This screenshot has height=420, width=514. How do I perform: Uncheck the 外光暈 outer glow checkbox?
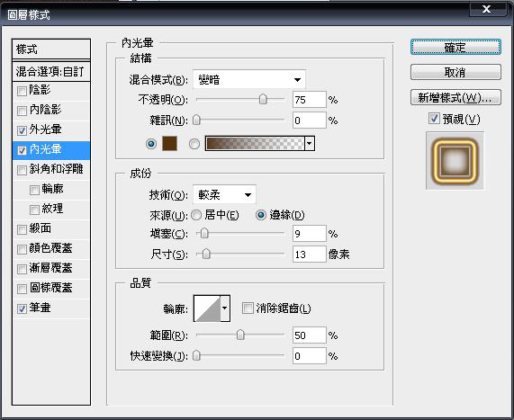click(22, 130)
